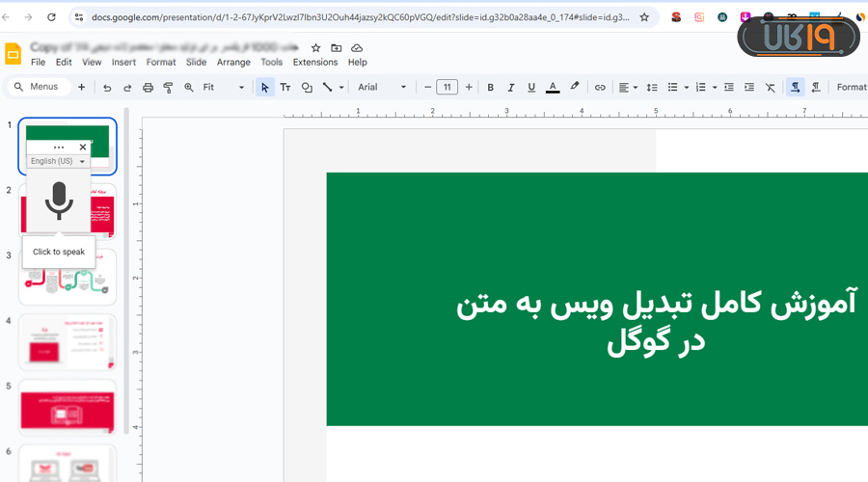Screen dimensions: 868x482
Task: Decrease indent of the text
Action: pyautogui.click(x=729, y=88)
